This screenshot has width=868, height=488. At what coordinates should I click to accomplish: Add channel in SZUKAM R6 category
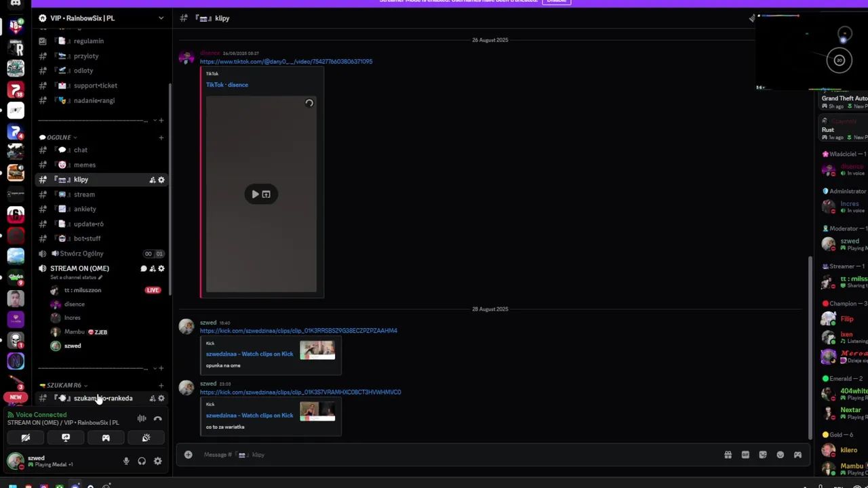[161, 386]
